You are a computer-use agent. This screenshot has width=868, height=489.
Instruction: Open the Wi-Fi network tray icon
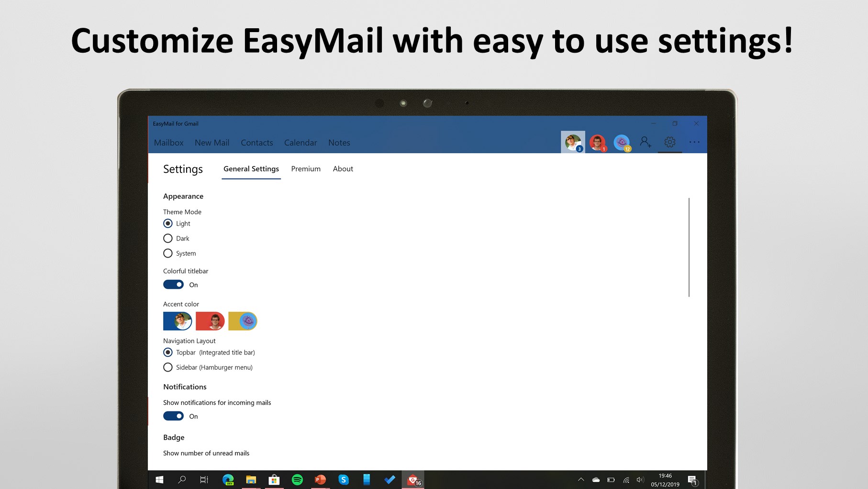pyautogui.click(x=626, y=479)
